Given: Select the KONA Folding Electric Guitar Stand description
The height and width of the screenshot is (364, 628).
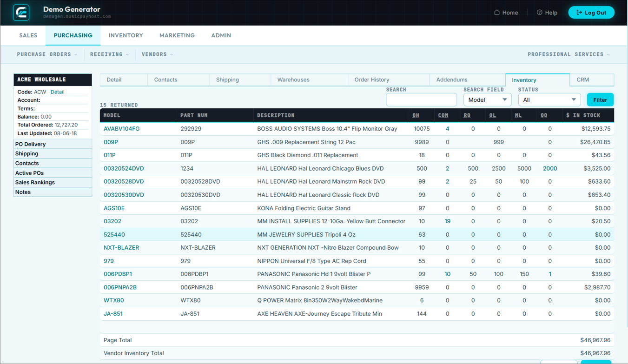Looking at the screenshot, I should pyautogui.click(x=304, y=208).
